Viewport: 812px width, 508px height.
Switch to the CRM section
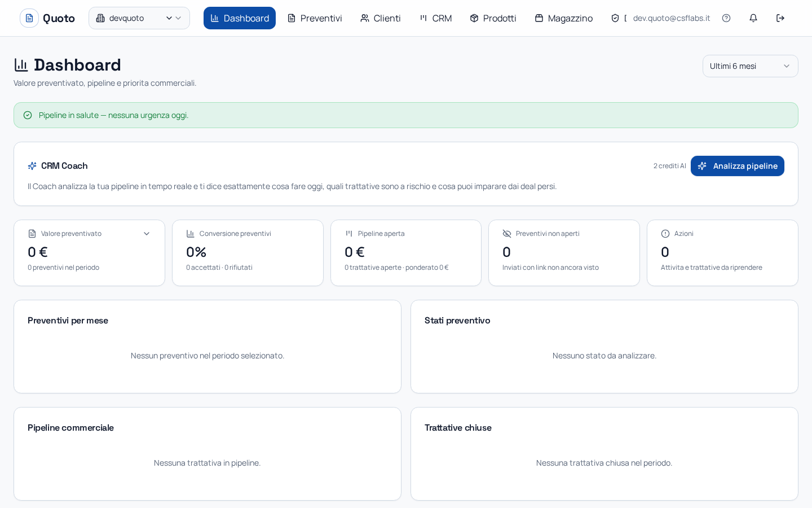pyautogui.click(x=435, y=18)
